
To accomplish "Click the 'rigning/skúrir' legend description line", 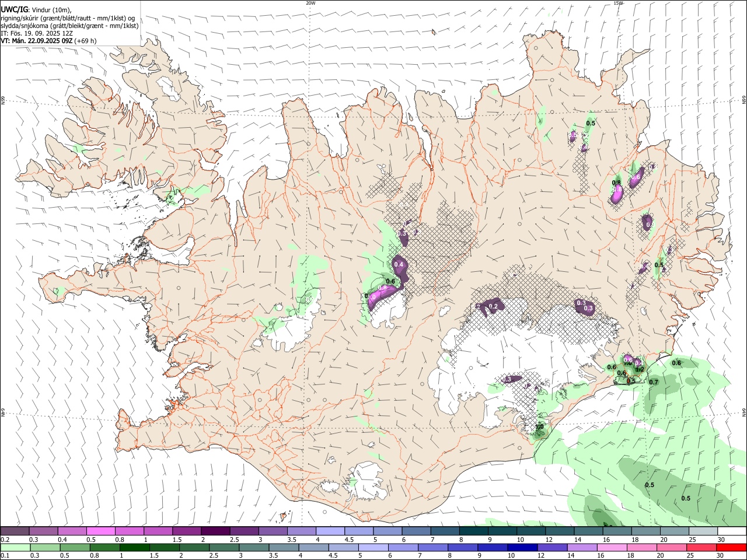I will click(x=67, y=17).
